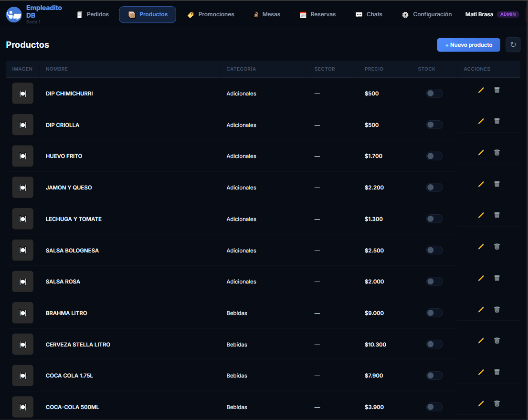Edit the SALSA BOLOGNESA product with pencil icon
This screenshot has width=528, height=420.
[x=481, y=247]
